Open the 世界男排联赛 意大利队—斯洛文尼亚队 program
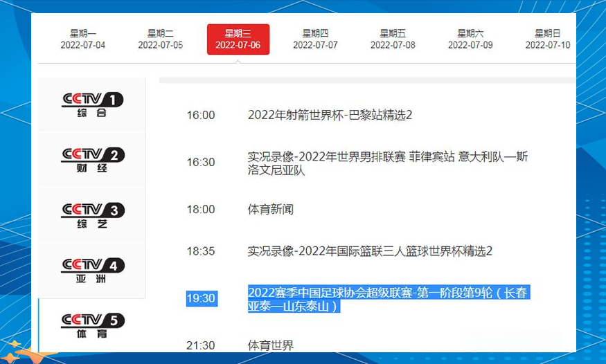606x364 pixels. tap(387, 163)
